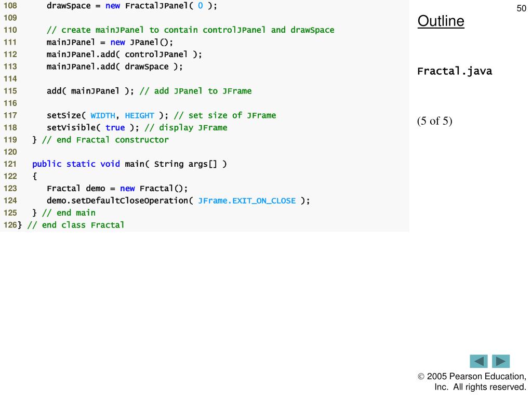Click the end class Fractal comment
This screenshot has height=399, width=532.
click(76, 225)
